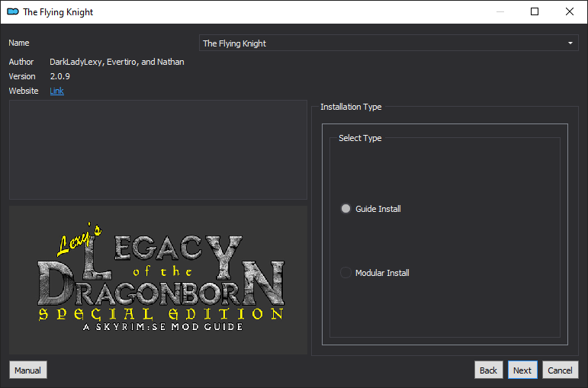The image size is (588, 388).
Task: Choose the Modular Install option
Action: (x=345, y=273)
